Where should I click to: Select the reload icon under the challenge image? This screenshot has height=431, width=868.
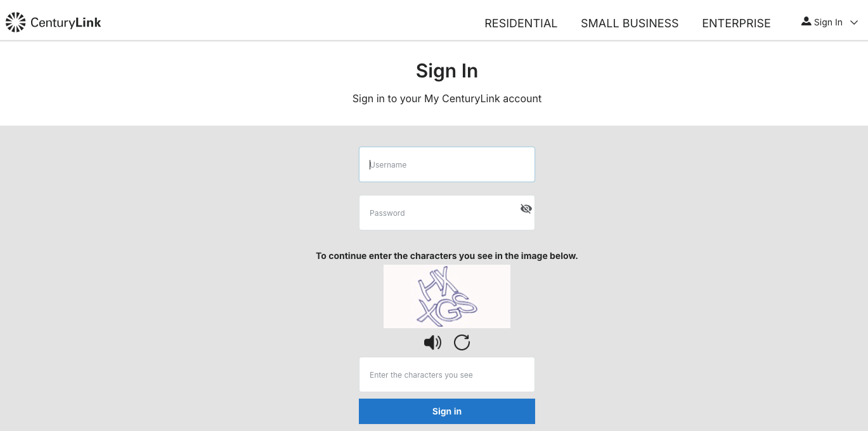pos(462,342)
